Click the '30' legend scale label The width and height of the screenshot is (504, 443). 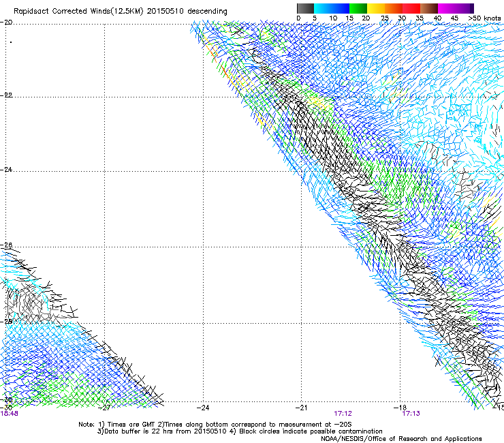point(402,18)
